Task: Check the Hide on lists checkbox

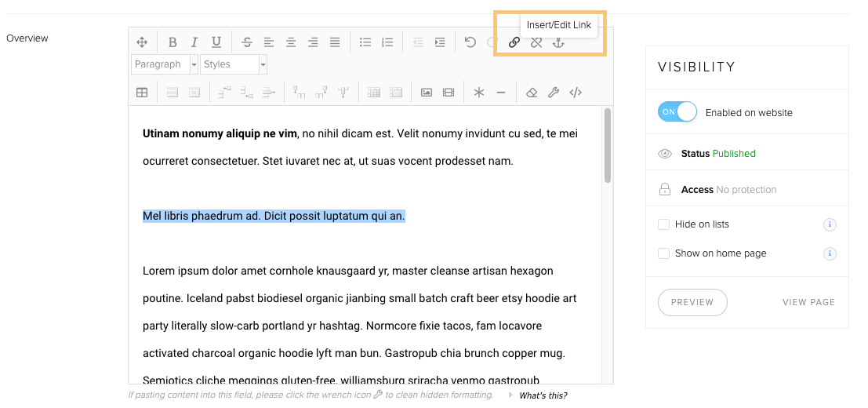Action: point(663,224)
